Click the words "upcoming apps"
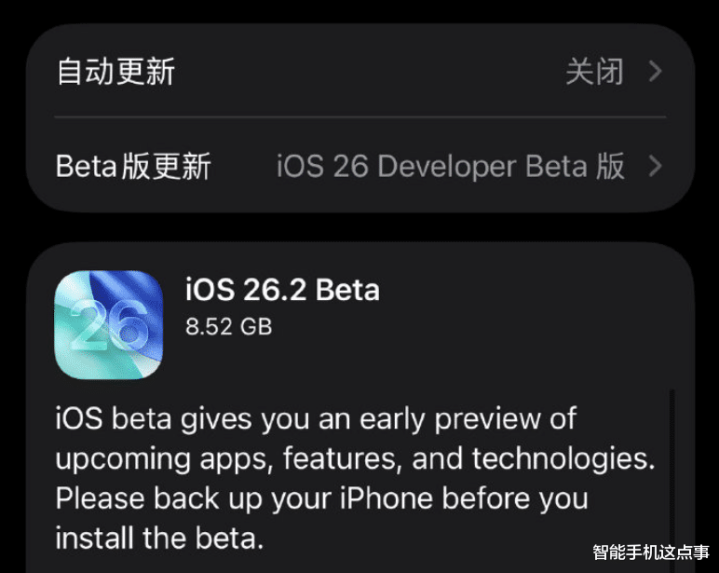Image resolution: width=719 pixels, height=573 pixels. coord(165,459)
